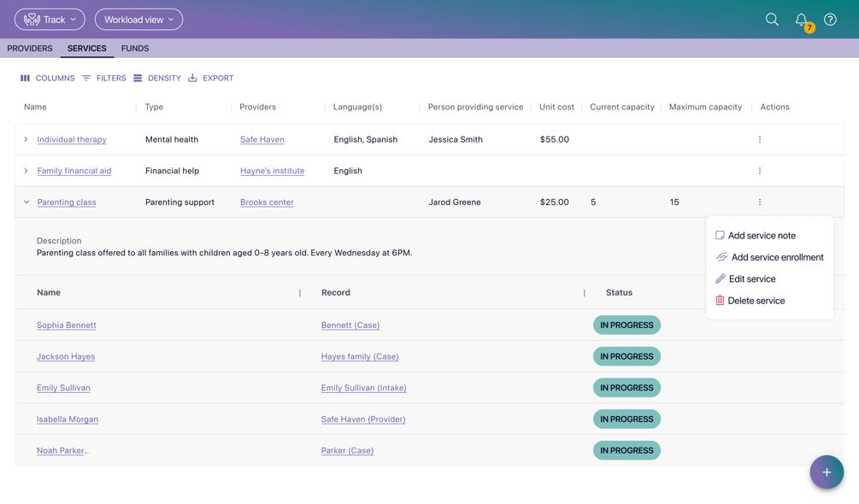Select the Parenting support type cell
Viewport: 859px width, 504px height.
point(179,202)
